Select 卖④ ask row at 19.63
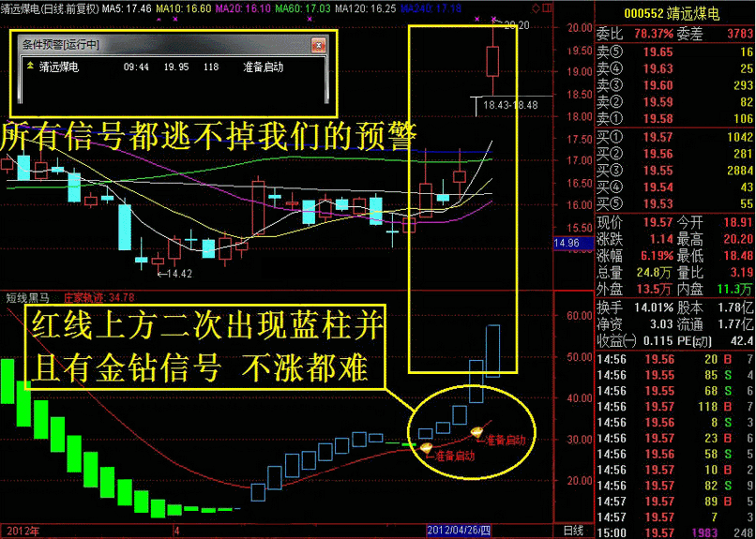This screenshot has height=539, width=756. [675, 68]
